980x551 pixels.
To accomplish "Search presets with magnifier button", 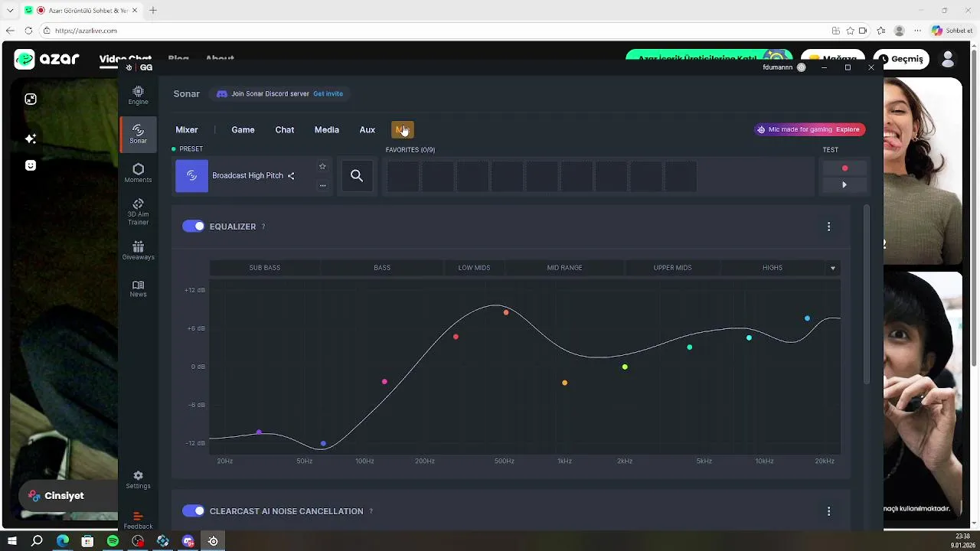I will click(357, 176).
